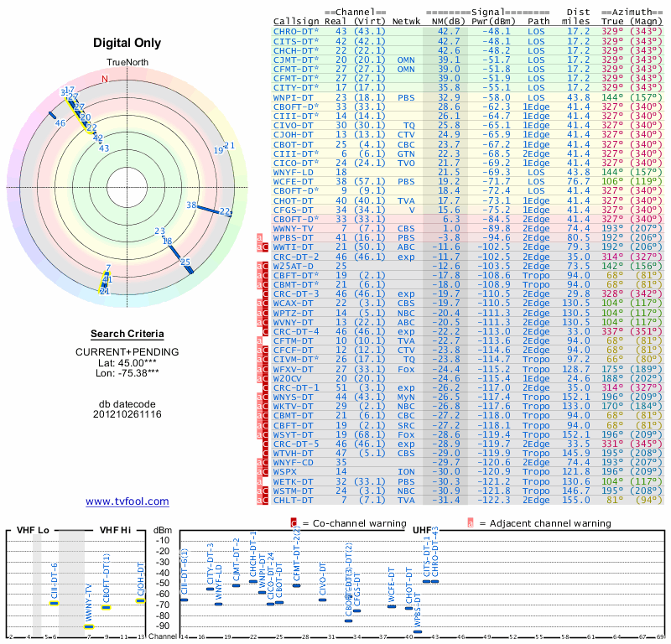This screenshot has width=671, height=644.
Task: Click the W20CV callsign
Action: click(x=288, y=378)
